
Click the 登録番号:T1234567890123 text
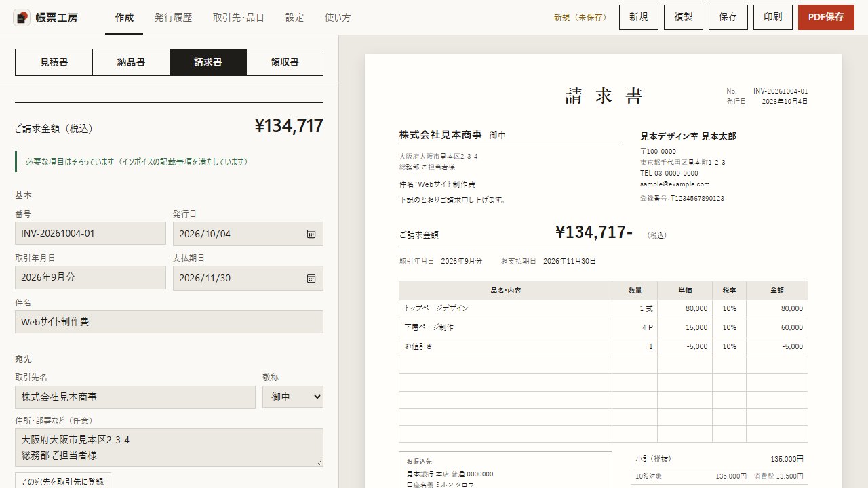click(682, 199)
